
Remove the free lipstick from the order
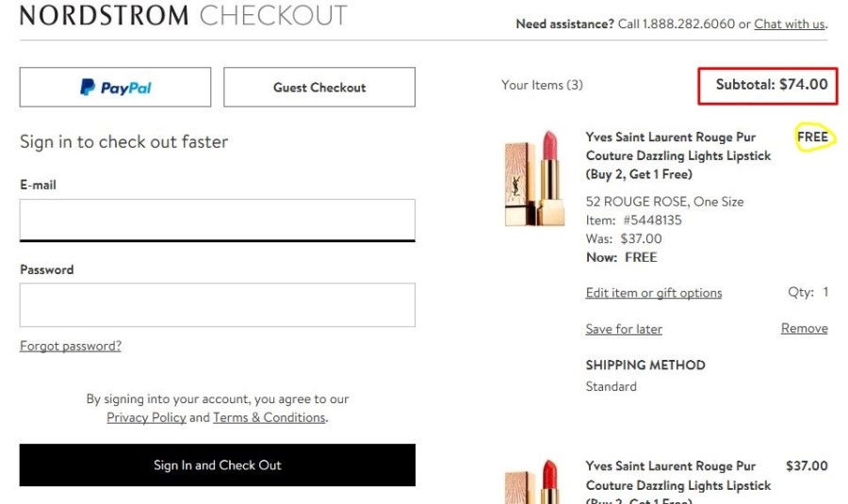coord(804,329)
